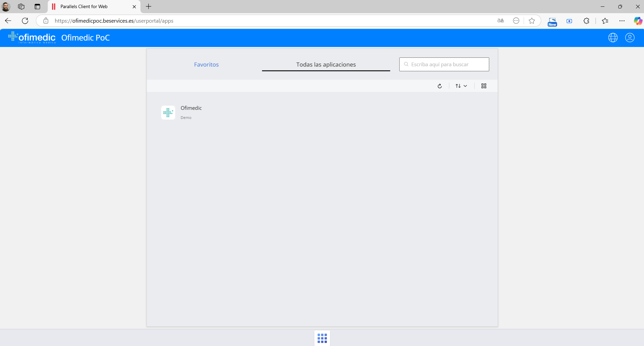Open the user account profile icon
This screenshot has height=346, width=644.
click(629, 38)
